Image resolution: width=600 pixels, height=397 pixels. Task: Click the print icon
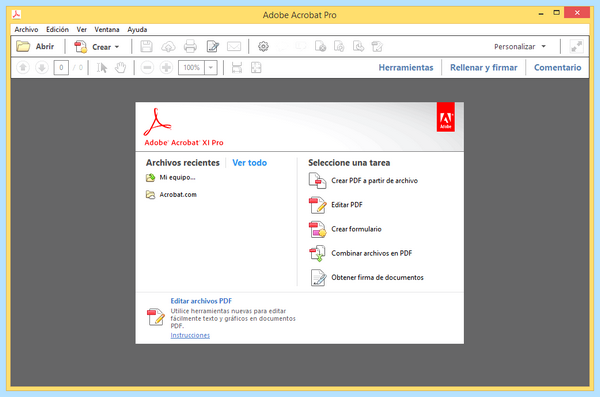pyautogui.click(x=190, y=47)
